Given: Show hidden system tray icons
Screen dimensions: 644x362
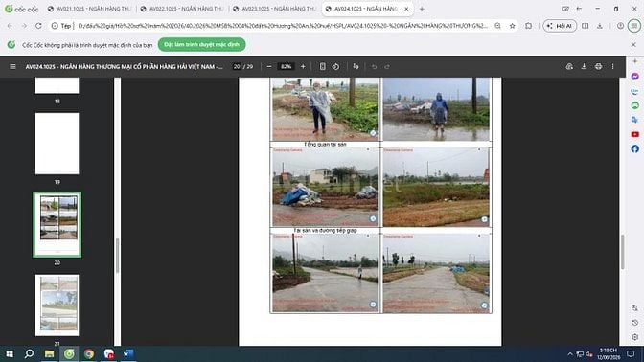Looking at the screenshot, I should tap(570, 353).
